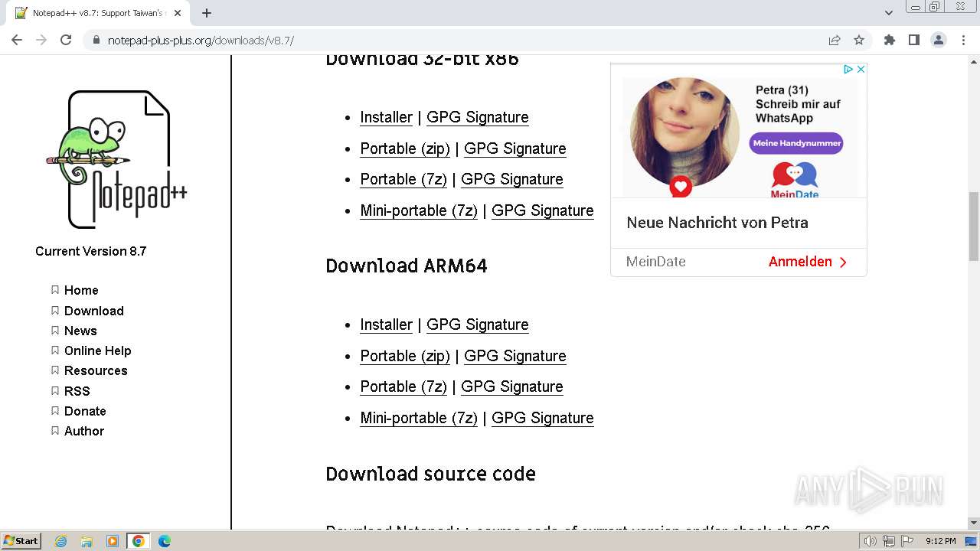Open the network tray icon
The height and width of the screenshot is (551, 980).
point(889,541)
